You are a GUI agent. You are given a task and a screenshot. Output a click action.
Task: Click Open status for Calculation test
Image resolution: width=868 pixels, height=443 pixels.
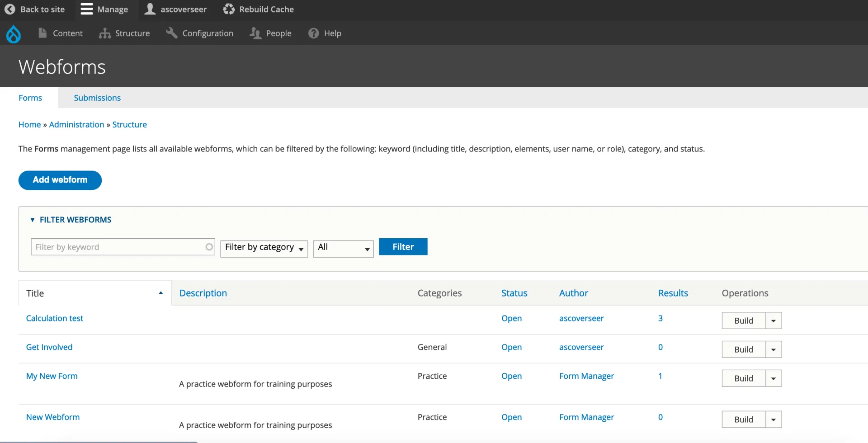tap(511, 318)
